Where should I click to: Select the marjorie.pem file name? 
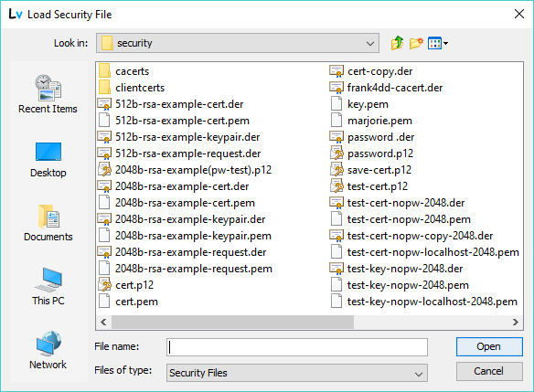(379, 121)
